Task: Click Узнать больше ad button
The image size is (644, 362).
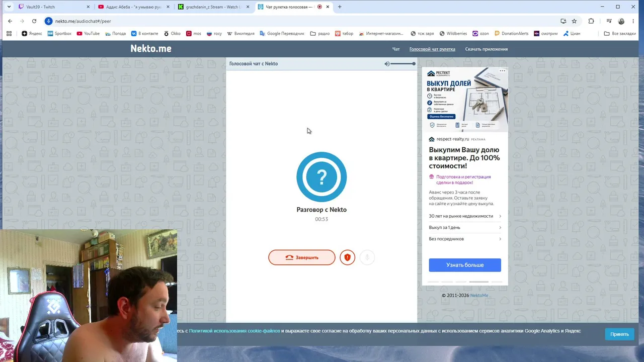Action: tap(465, 265)
